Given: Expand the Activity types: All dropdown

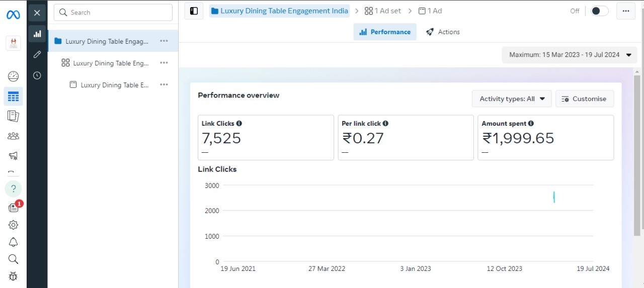Looking at the screenshot, I should pos(512,99).
